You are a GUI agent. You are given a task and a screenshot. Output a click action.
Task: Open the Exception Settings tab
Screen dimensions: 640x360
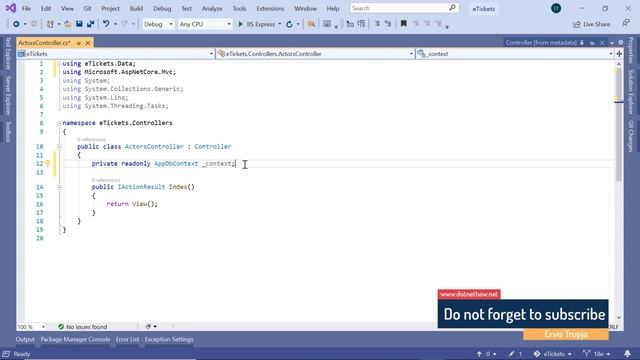[169, 340]
